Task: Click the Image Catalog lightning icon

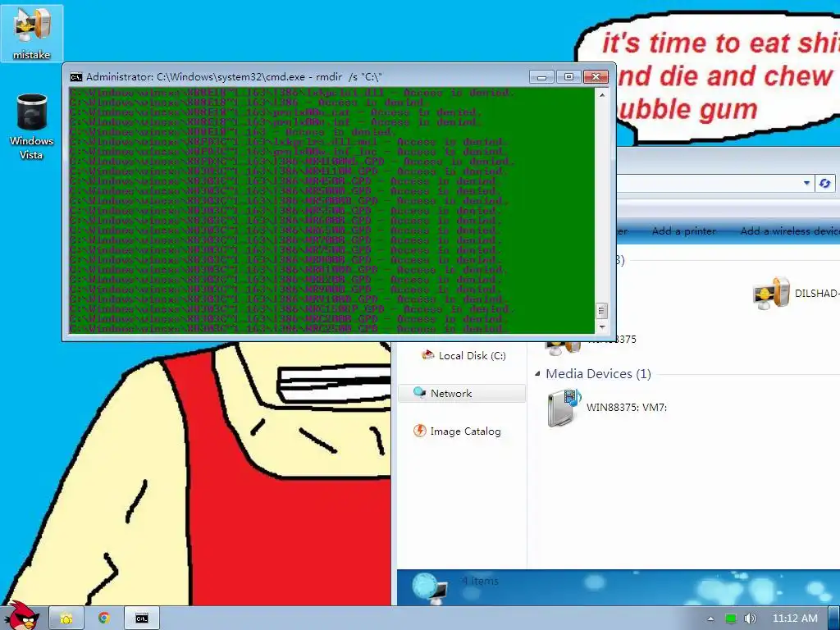Action: click(x=419, y=431)
